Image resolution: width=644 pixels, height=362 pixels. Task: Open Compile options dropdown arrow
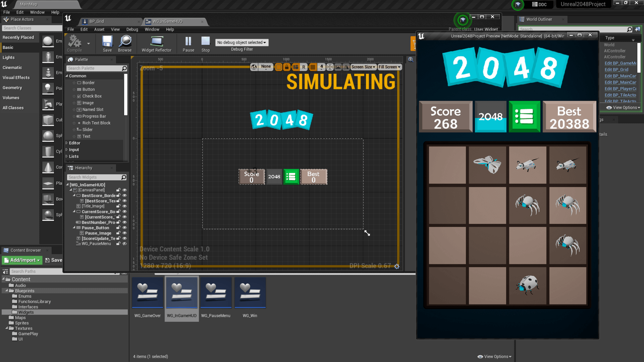click(89, 44)
